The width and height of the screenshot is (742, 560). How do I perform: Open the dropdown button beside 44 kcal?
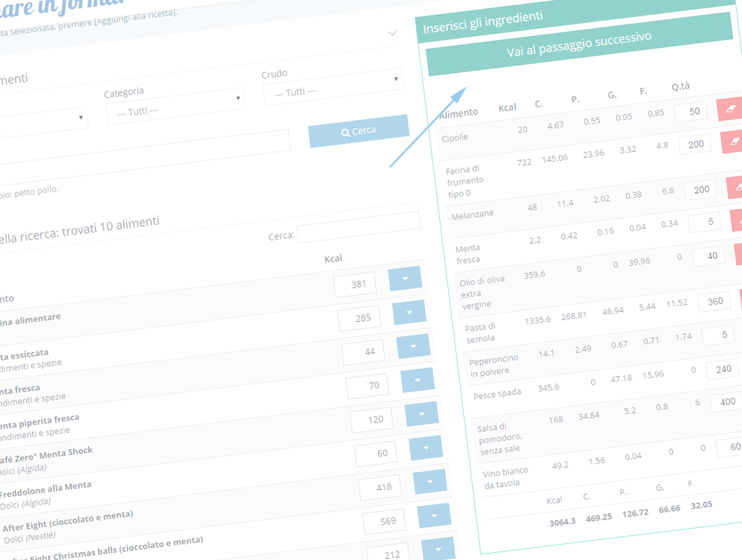[413, 346]
